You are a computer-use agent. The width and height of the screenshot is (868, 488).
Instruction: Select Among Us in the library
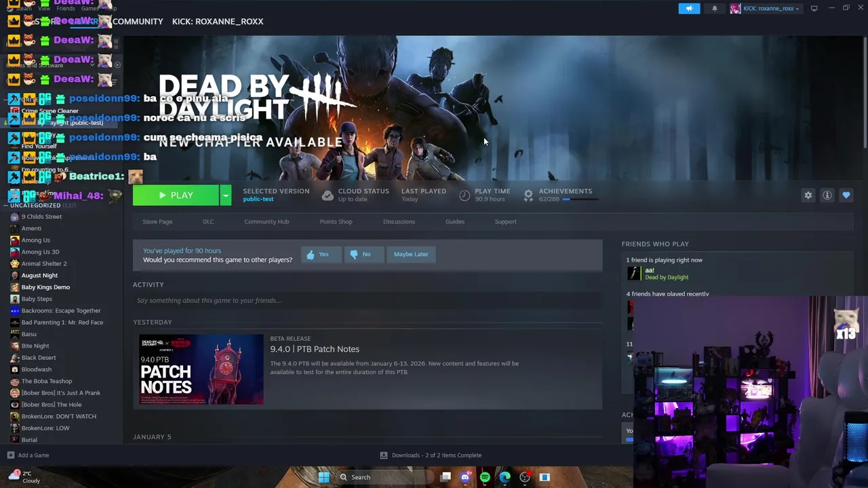pos(35,240)
